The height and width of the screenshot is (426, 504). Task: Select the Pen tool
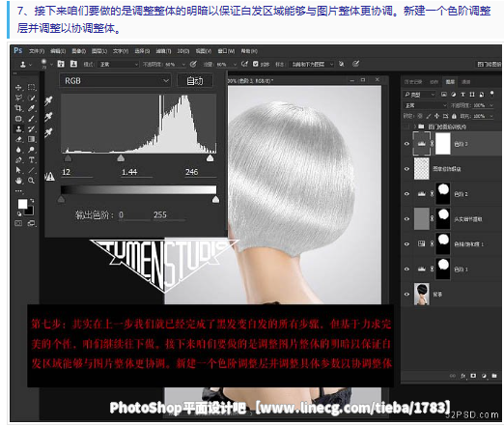pyautogui.click(x=18, y=160)
